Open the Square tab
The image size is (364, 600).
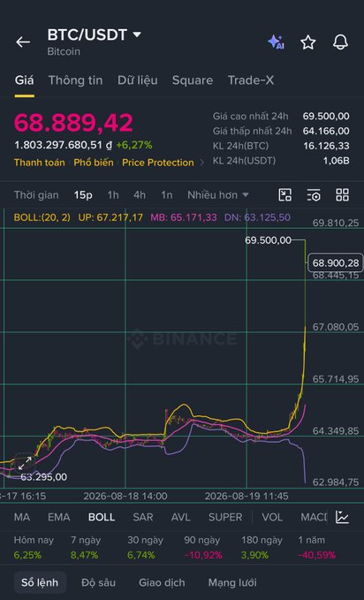(x=193, y=80)
